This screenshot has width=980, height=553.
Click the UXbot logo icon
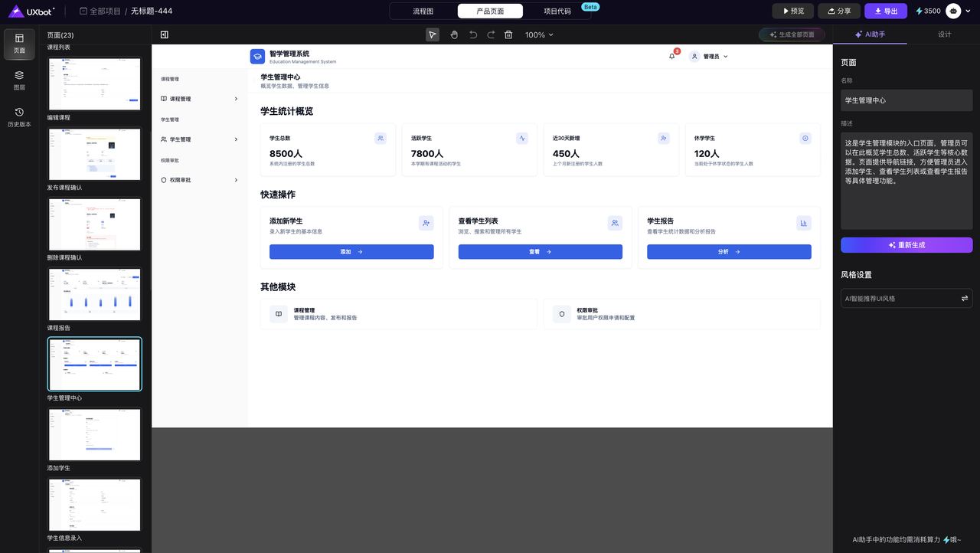click(16, 11)
